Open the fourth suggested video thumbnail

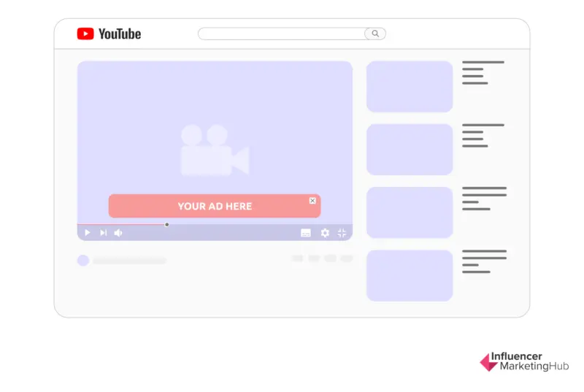pyautogui.click(x=410, y=275)
